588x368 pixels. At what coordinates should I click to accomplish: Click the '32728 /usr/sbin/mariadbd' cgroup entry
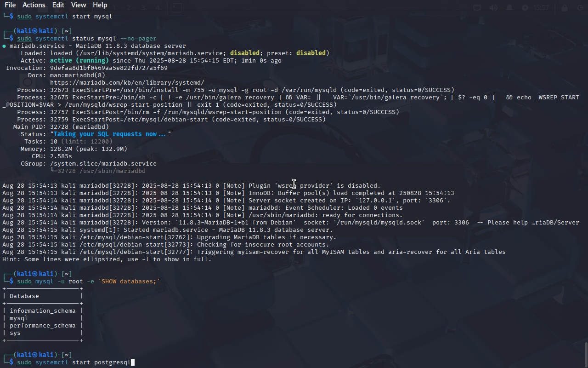102,171
